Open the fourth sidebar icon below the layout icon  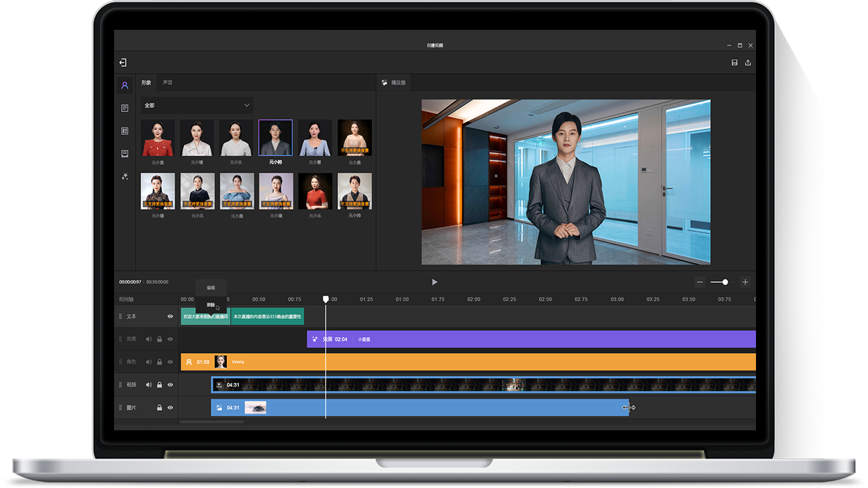point(124,153)
